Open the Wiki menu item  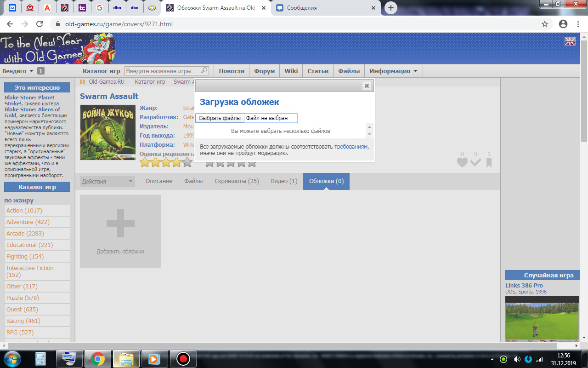tap(291, 71)
